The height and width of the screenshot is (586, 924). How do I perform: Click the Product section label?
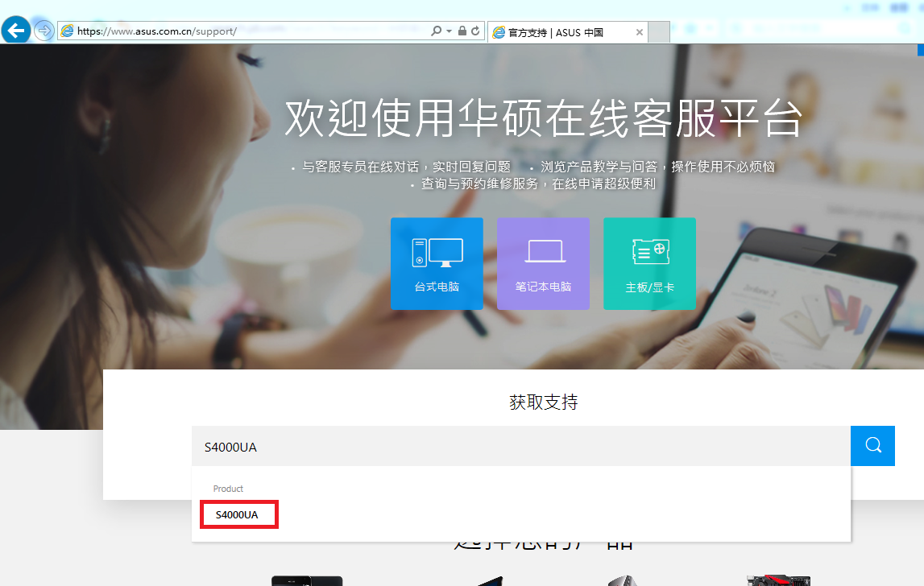coord(228,488)
